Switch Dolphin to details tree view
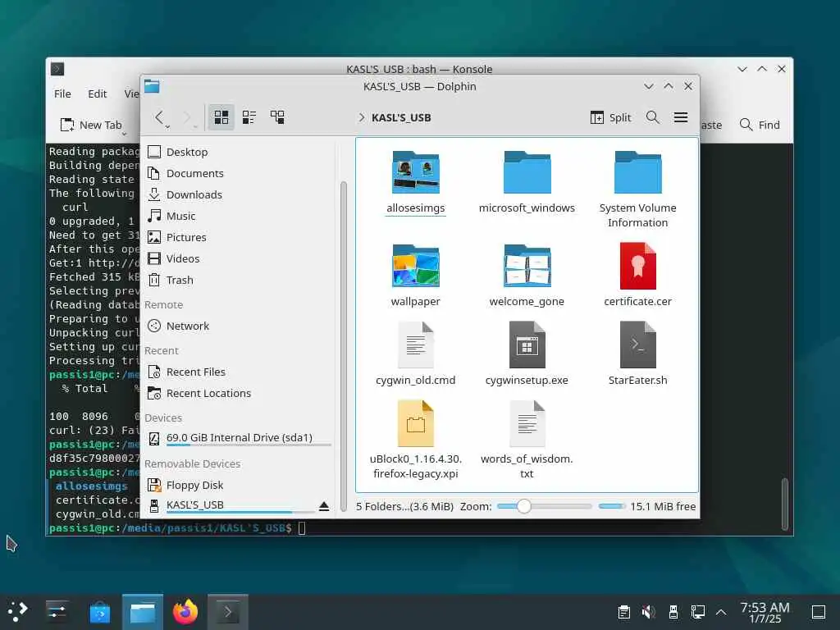The image size is (840, 630). pyautogui.click(x=277, y=117)
